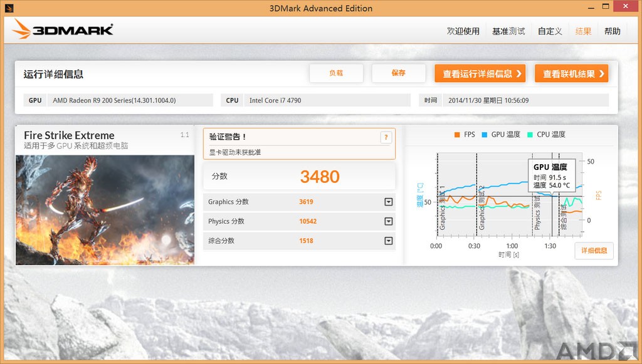Minimize the 3DMark window
The width and height of the screenshot is (642, 364).
click(591, 8)
